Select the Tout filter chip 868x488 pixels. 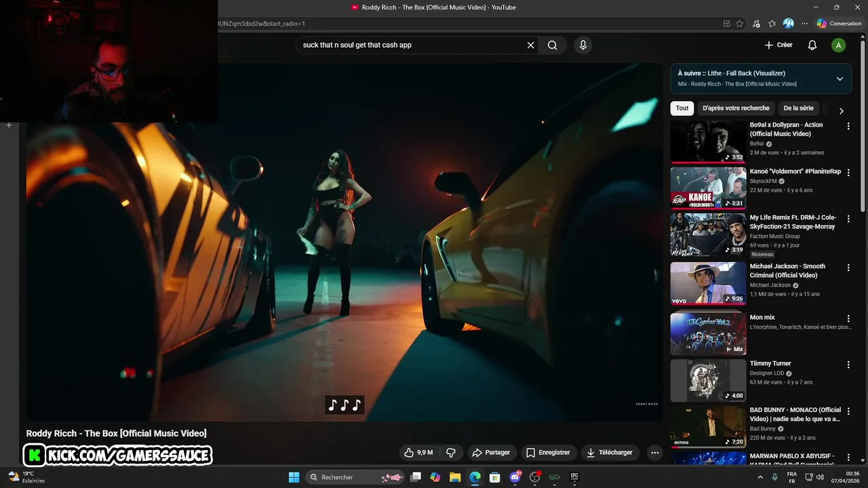682,108
